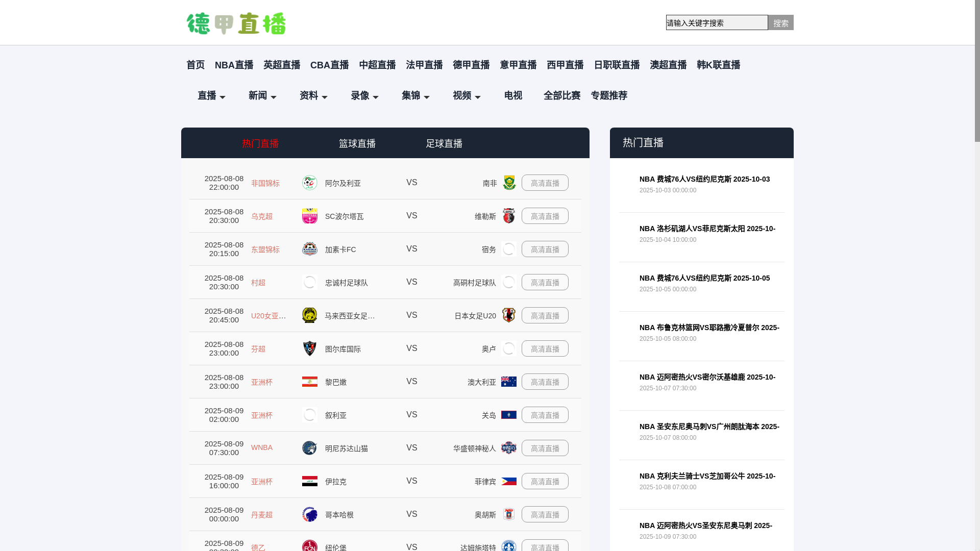
Task: Open the 首页 navigation item
Action: (195, 65)
